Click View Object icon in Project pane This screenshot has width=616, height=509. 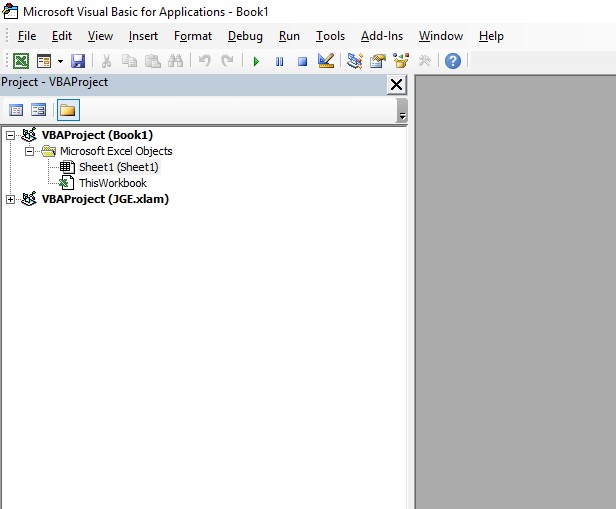[x=38, y=110]
